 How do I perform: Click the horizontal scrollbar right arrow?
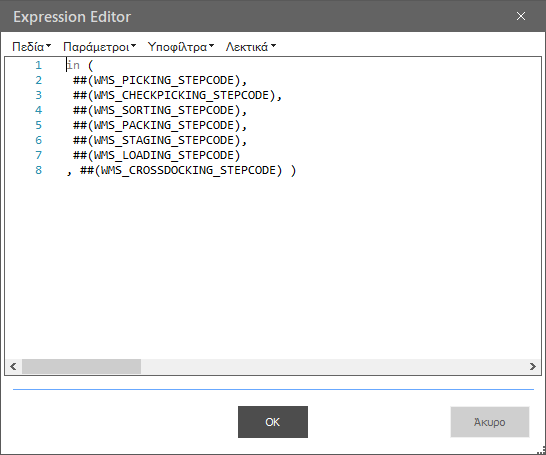(532, 367)
